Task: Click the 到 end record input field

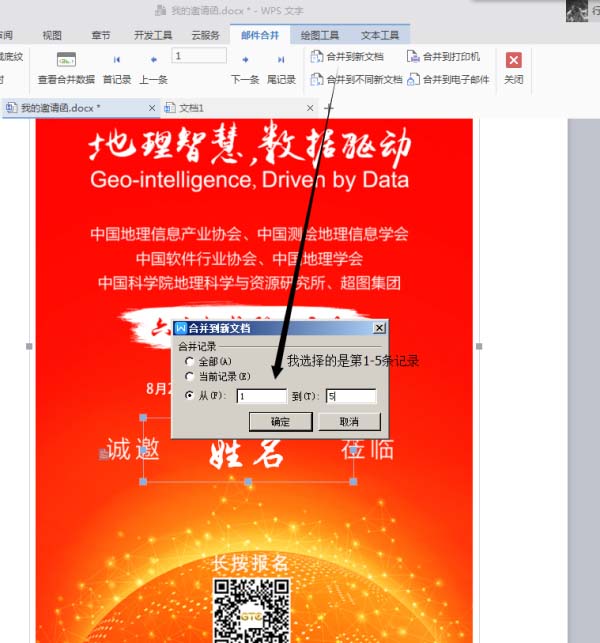Action: [x=351, y=396]
